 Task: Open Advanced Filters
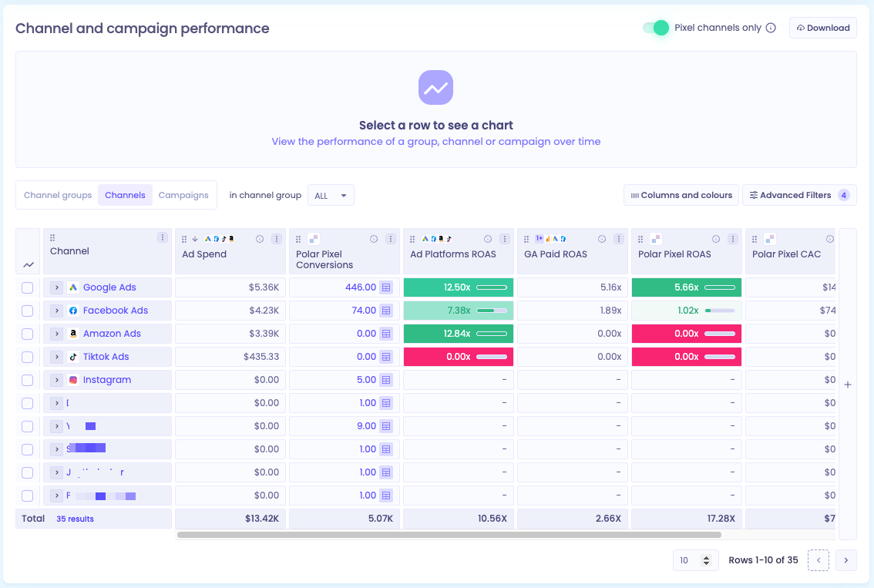(x=799, y=195)
